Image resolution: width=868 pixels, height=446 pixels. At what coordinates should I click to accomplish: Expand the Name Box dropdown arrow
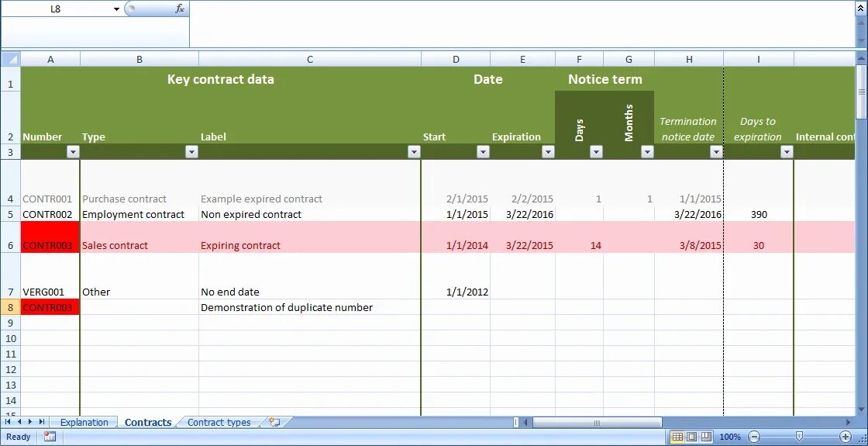[x=117, y=9]
